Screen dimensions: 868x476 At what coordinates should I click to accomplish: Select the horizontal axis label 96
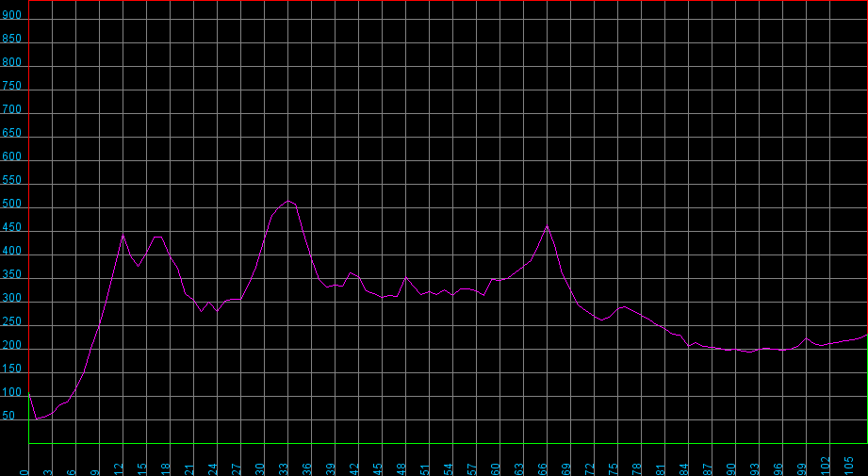778,469
